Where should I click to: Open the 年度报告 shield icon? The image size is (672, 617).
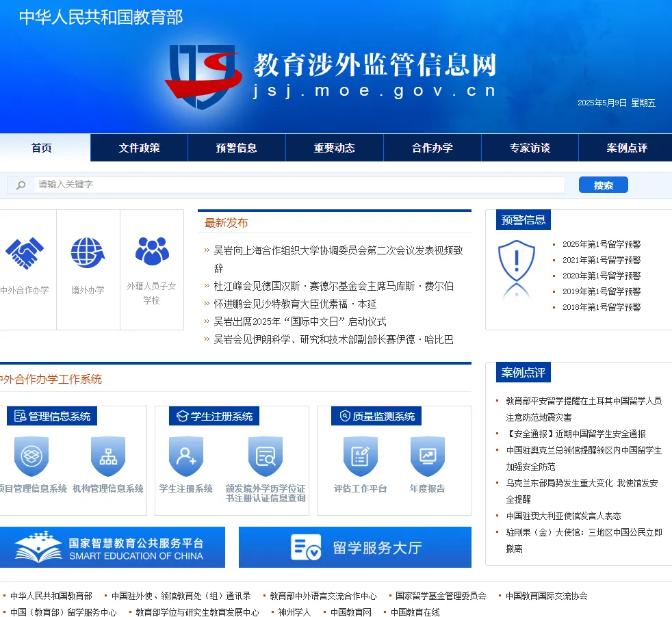tap(427, 456)
